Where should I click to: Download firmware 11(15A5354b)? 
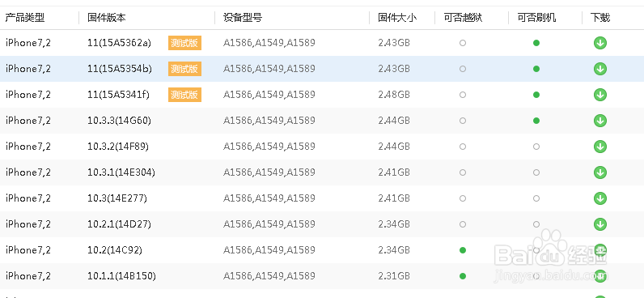600,69
